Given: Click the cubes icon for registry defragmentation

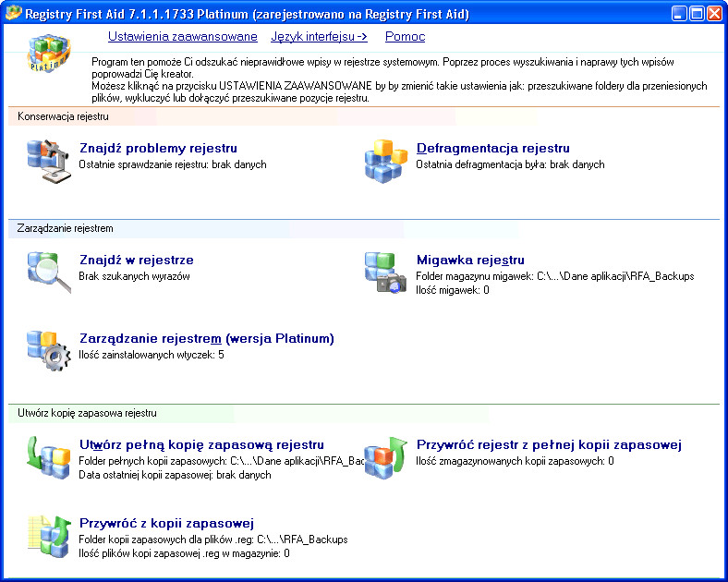Looking at the screenshot, I should click(386, 161).
